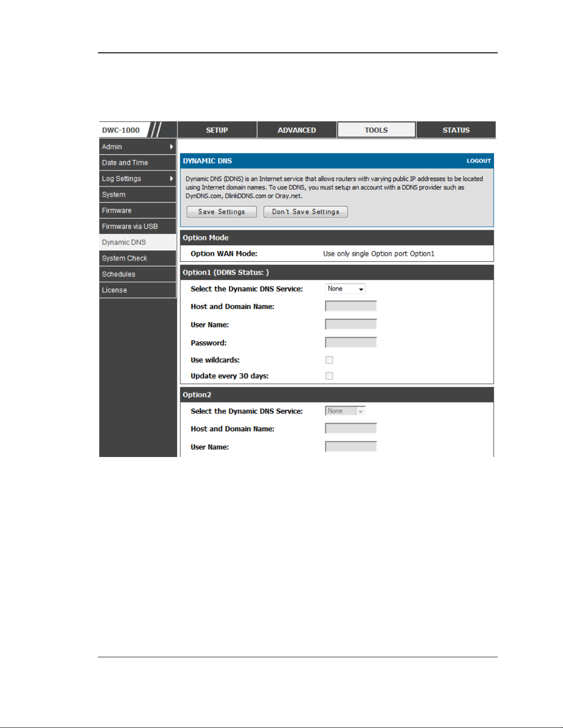Select the TOOLS tab
Image resolution: width=563 pixels, height=728 pixels.
point(376,130)
